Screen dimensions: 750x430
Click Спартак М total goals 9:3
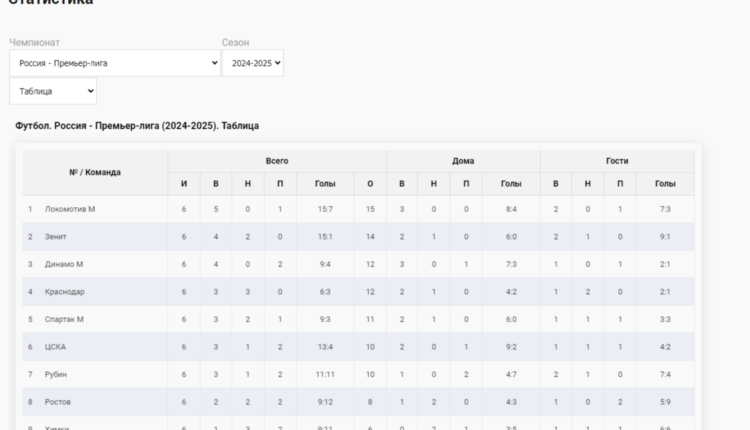coord(325,319)
